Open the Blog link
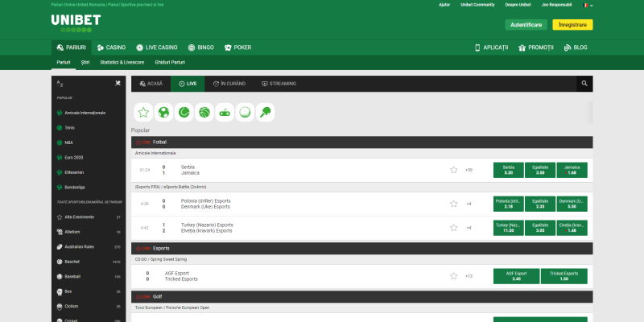Viewport: 644px width, 322px height. coord(576,47)
